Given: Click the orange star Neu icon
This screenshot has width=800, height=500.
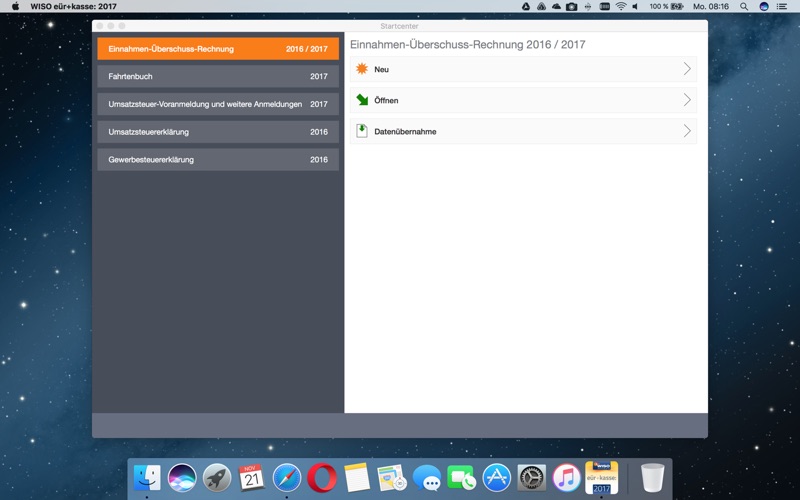Looking at the screenshot, I should tap(362, 69).
